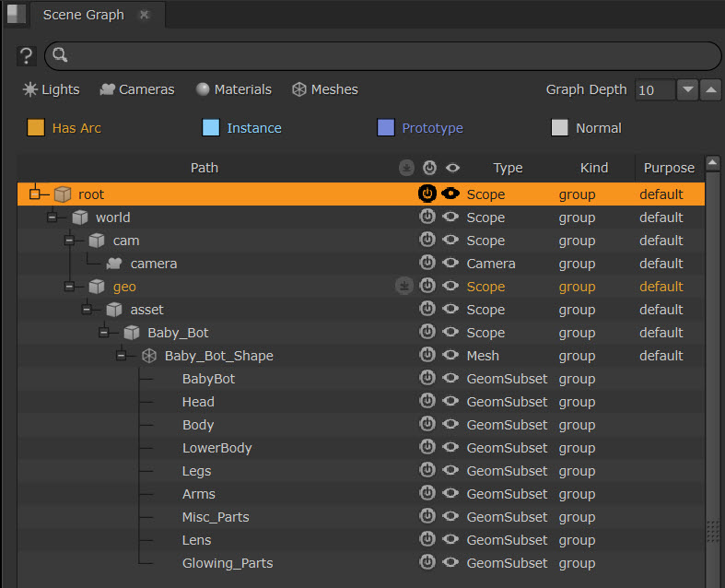
Task: Toggle visibility eye for Glowing_Parts
Action: click(x=450, y=563)
